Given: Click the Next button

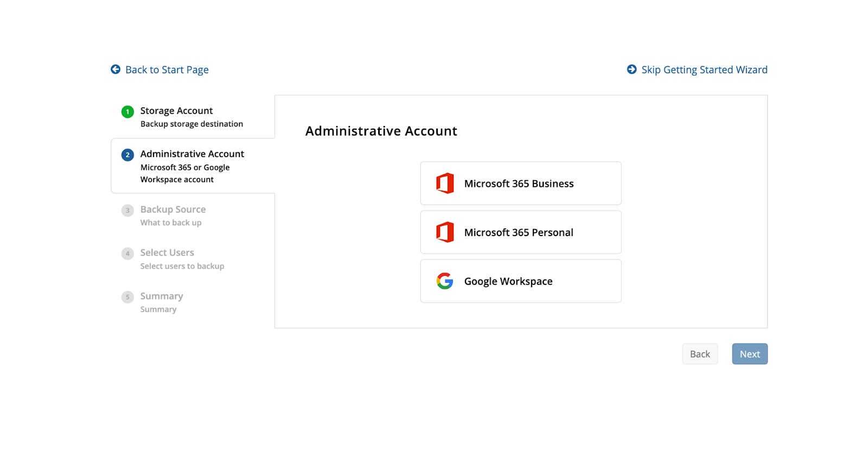Looking at the screenshot, I should [x=750, y=354].
